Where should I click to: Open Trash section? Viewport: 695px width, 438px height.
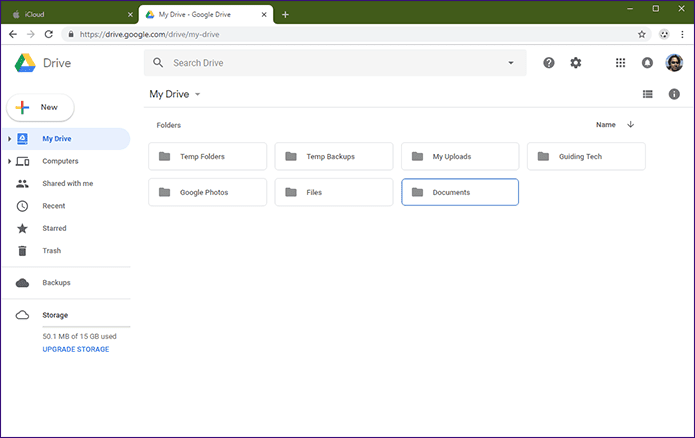(x=66, y=251)
